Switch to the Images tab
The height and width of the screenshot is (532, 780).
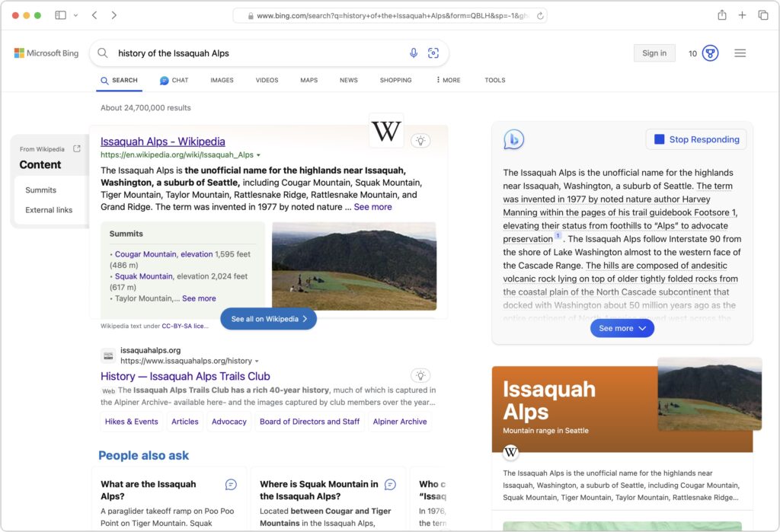coord(222,80)
